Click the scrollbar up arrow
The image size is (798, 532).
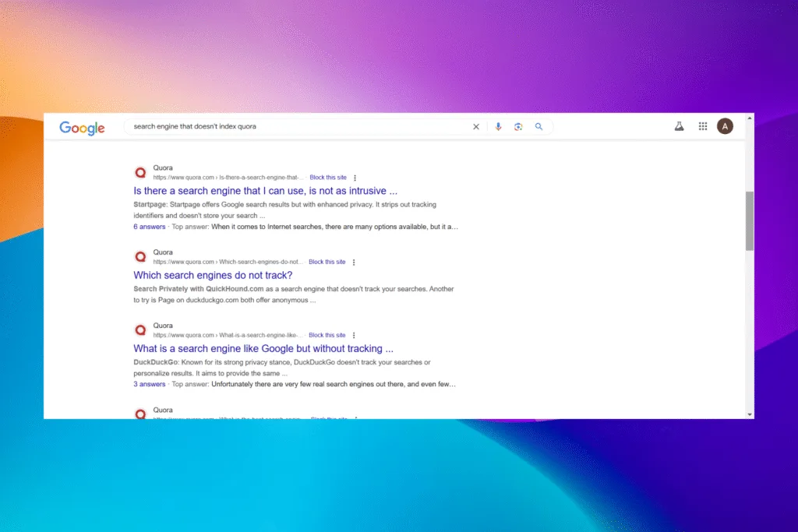tap(750, 118)
